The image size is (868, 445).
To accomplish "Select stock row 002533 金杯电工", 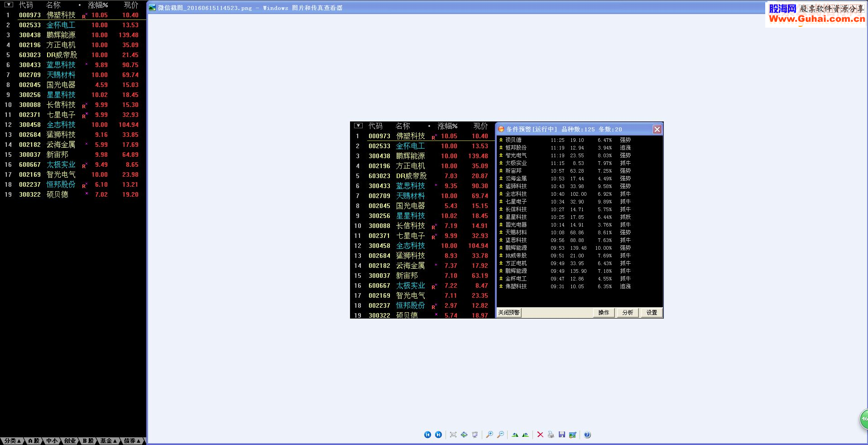I will [x=73, y=25].
